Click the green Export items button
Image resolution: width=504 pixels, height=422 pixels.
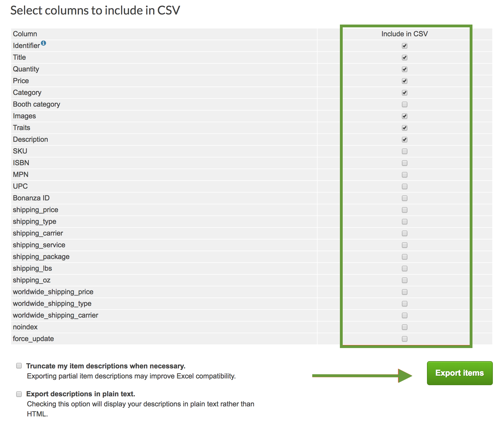click(x=460, y=373)
